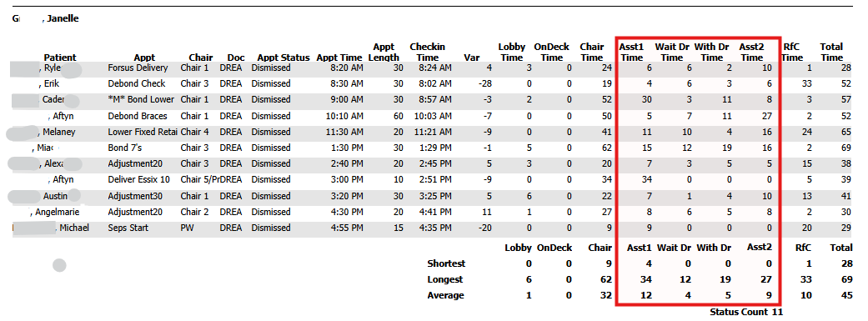Click the Average summary row label
This screenshot has width=868, height=321.
(x=445, y=295)
